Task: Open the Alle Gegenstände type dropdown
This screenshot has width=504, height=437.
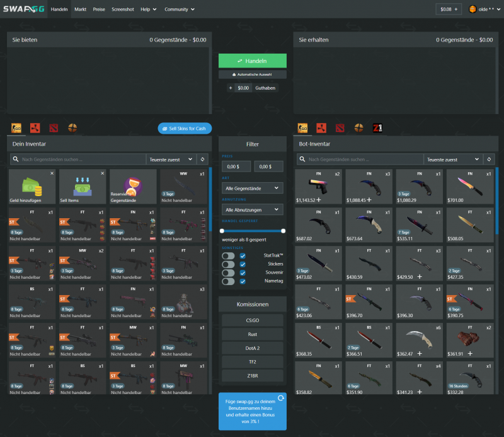Action: point(253,189)
